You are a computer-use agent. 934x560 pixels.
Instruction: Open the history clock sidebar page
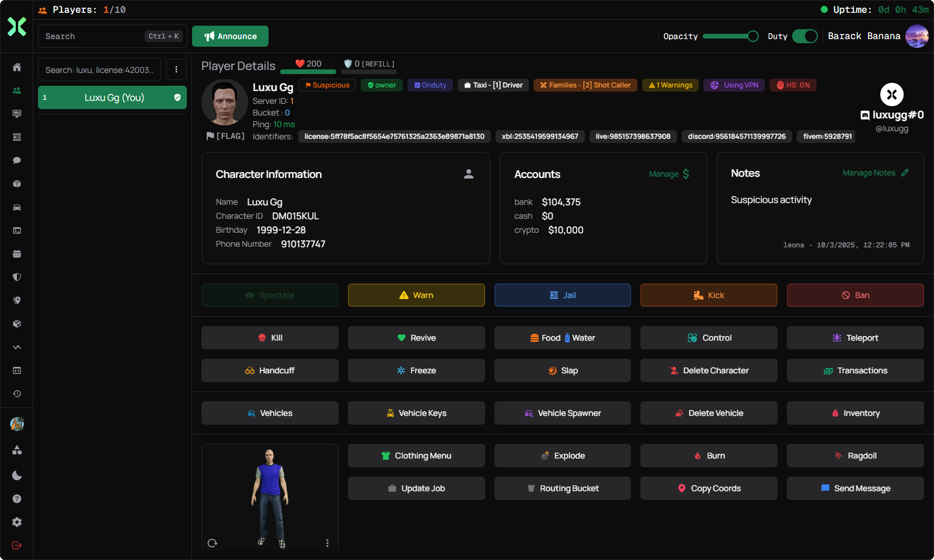pyautogui.click(x=17, y=394)
